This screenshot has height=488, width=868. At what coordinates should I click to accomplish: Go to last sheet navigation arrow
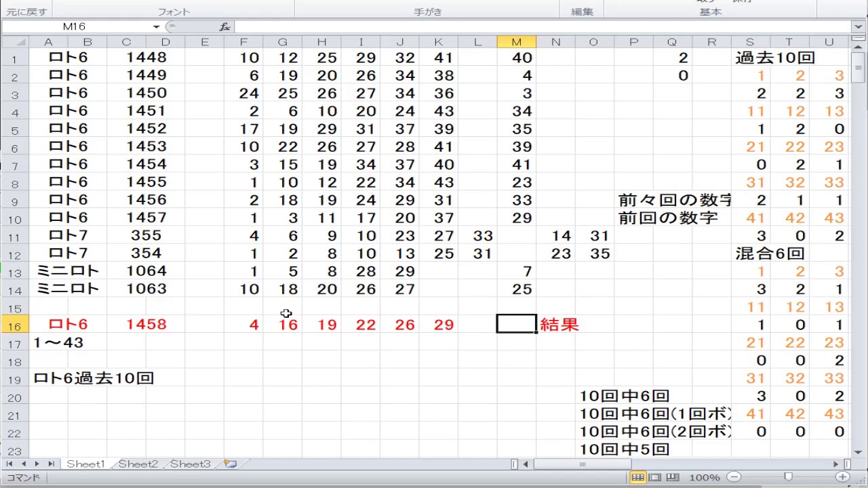pyautogui.click(x=51, y=464)
